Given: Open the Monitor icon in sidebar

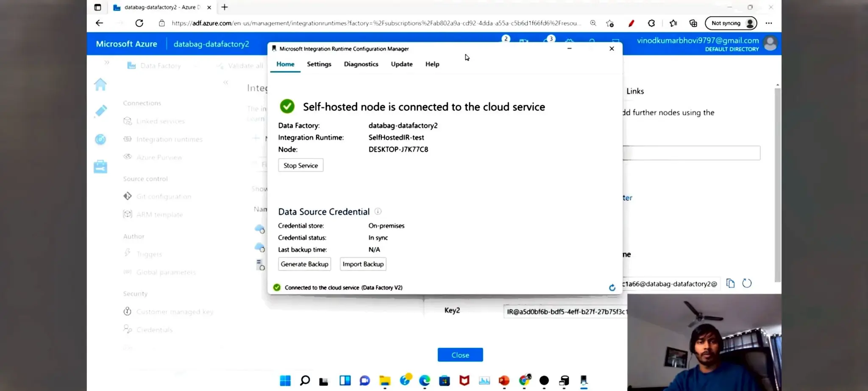Looking at the screenshot, I should (x=100, y=139).
